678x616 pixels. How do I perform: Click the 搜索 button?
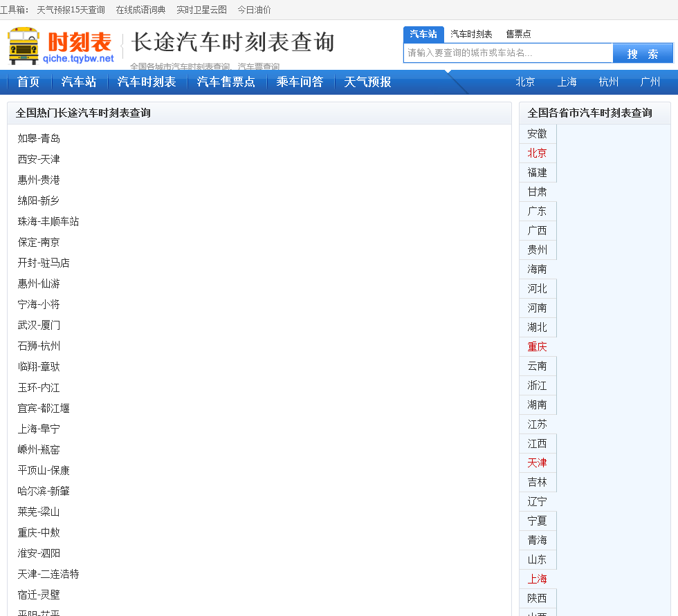tap(643, 53)
